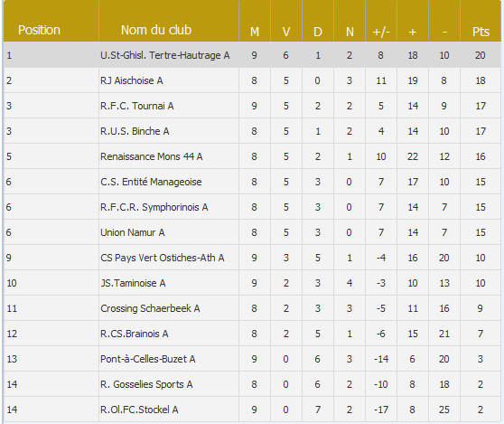This screenshot has width=504, height=424.
Task: Click the M matches column header
Action: (254, 32)
